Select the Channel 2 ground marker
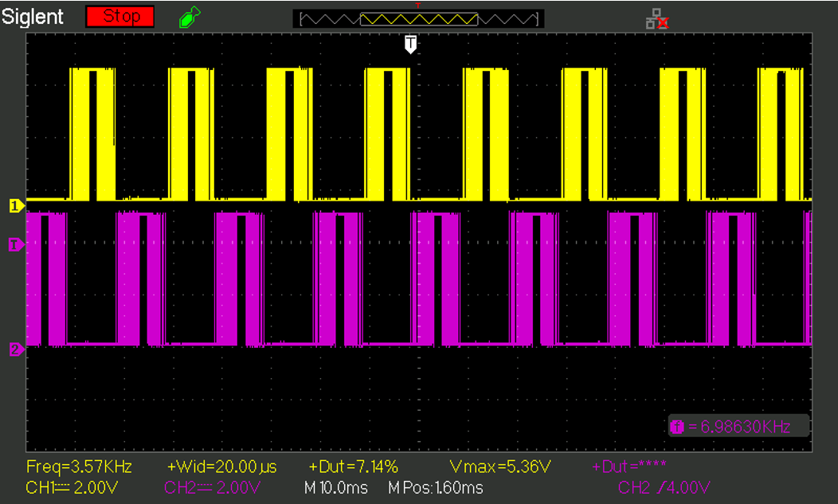 14,346
